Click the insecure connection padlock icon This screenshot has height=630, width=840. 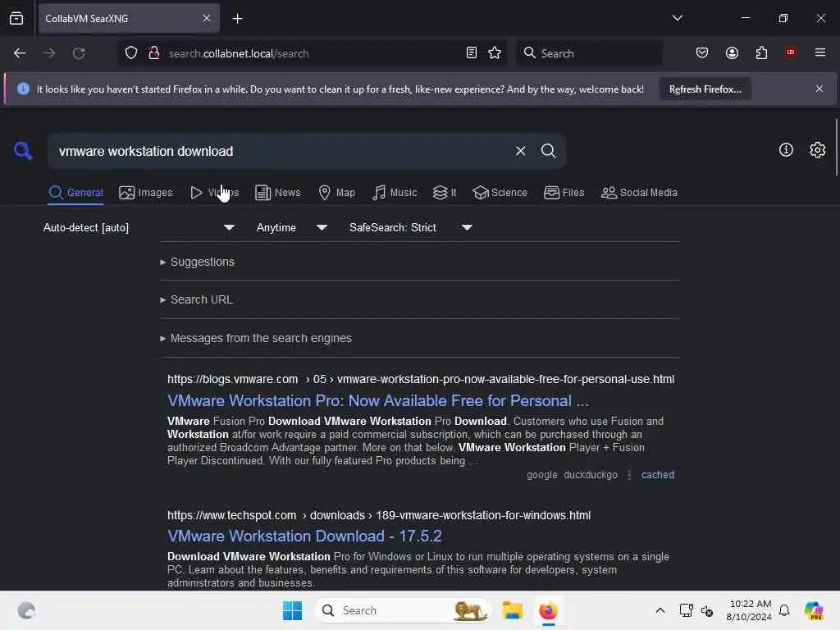click(154, 53)
